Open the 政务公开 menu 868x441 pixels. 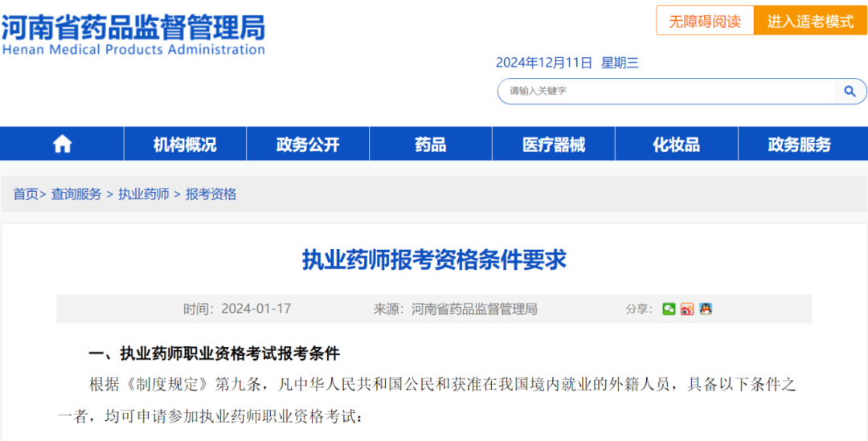[308, 145]
